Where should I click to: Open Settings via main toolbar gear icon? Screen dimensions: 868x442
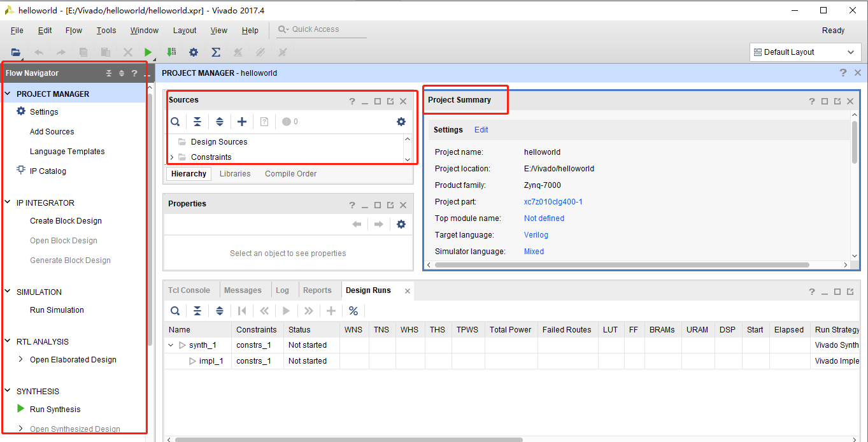[x=194, y=52]
